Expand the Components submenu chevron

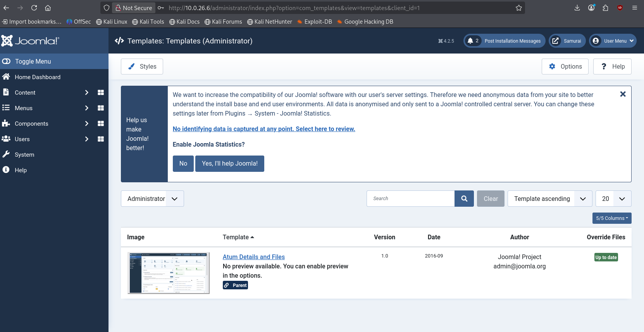point(86,123)
